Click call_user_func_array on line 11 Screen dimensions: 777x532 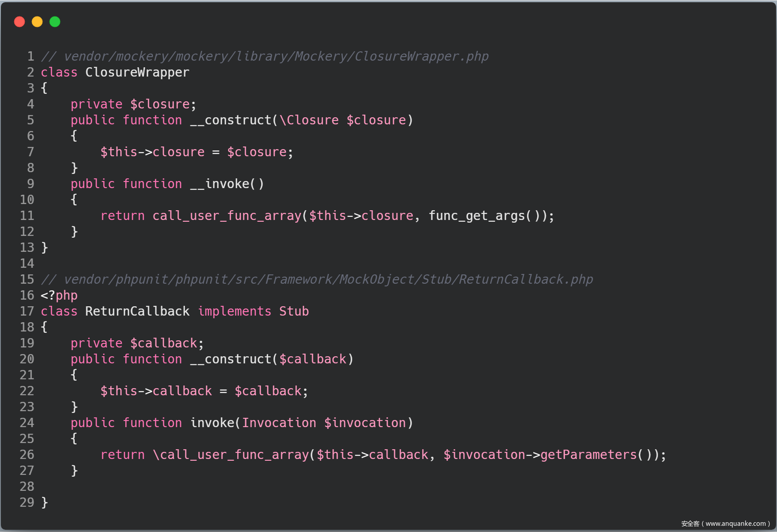click(x=227, y=216)
